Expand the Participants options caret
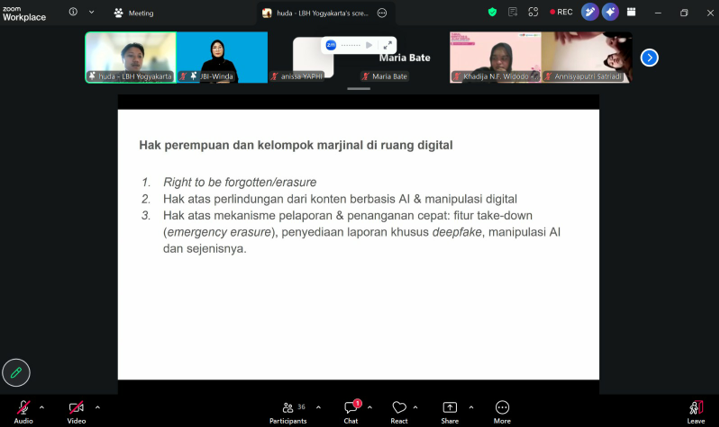This screenshot has height=427, width=719. pos(318,407)
